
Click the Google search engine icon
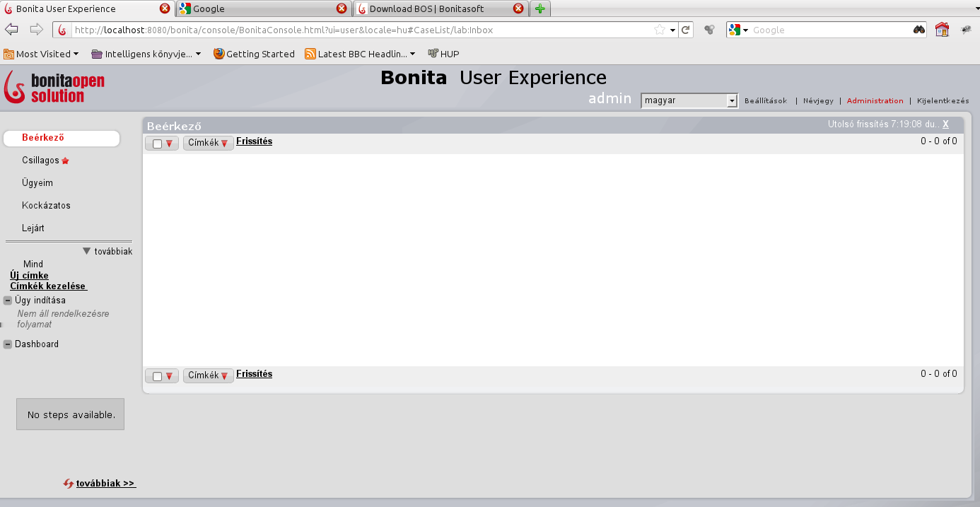tap(735, 30)
